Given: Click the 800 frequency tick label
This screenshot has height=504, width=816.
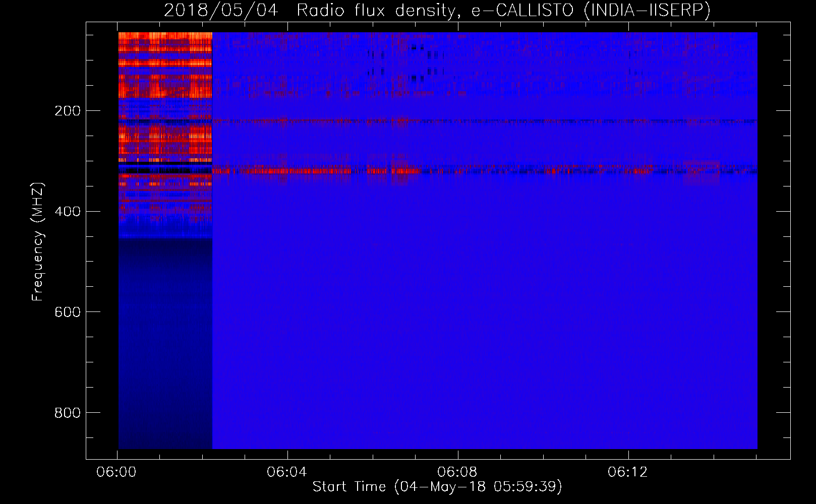Looking at the screenshot, I should (x=68, y=413).
